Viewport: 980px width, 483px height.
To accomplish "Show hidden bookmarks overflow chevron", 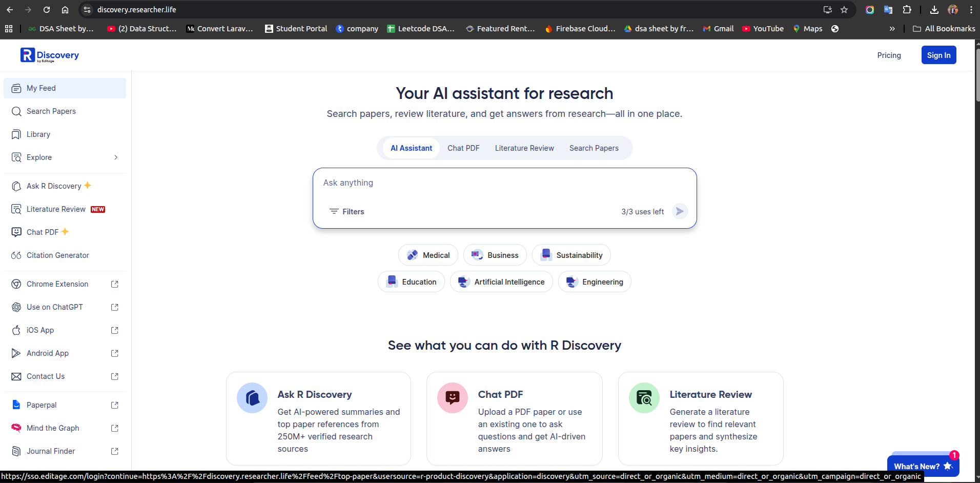I will point(892,29).
